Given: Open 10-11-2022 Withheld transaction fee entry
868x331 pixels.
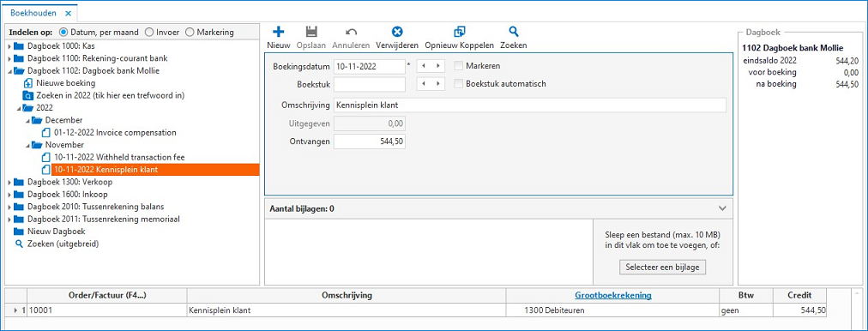Looking at the screenshot, I should (x=119, y=157).
